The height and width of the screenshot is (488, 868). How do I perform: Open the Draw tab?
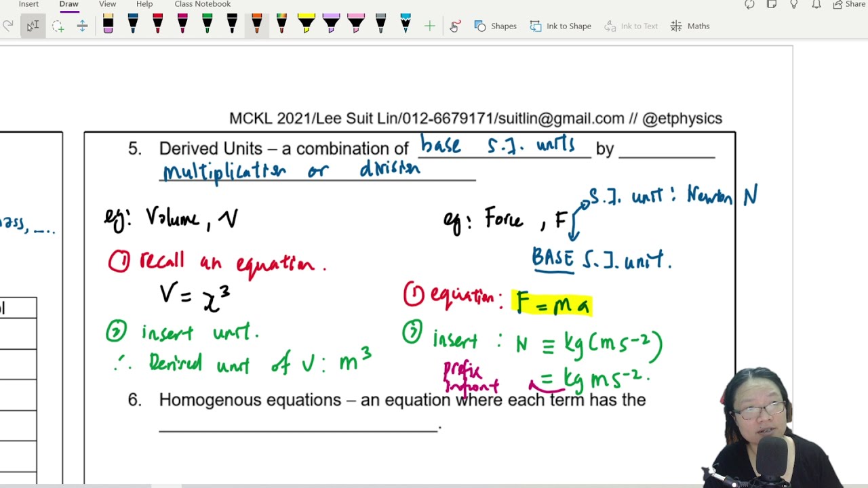[x=68, y=4]
